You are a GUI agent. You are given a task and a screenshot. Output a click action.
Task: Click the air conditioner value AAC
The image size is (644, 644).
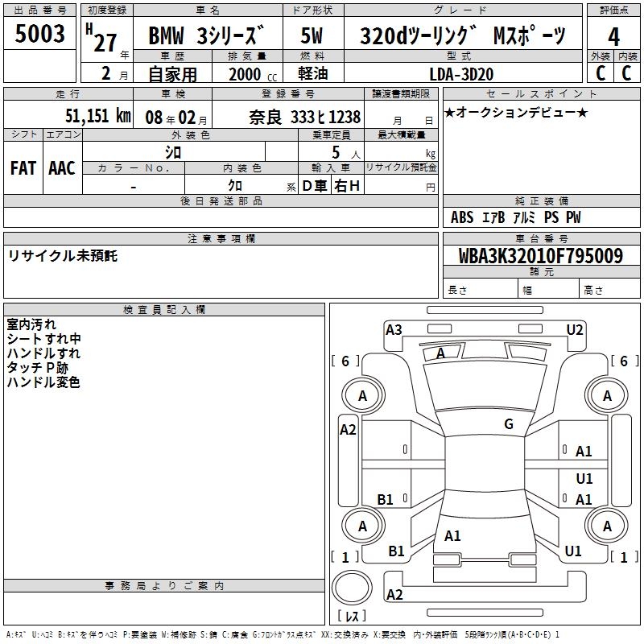[x=62, y=167]
